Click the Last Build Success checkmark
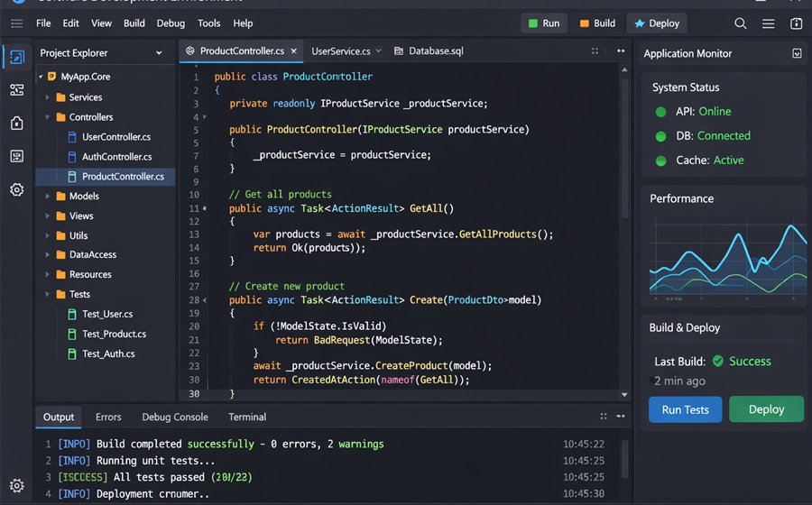Screen dimensions: 812x505 (x=718, y=361)
